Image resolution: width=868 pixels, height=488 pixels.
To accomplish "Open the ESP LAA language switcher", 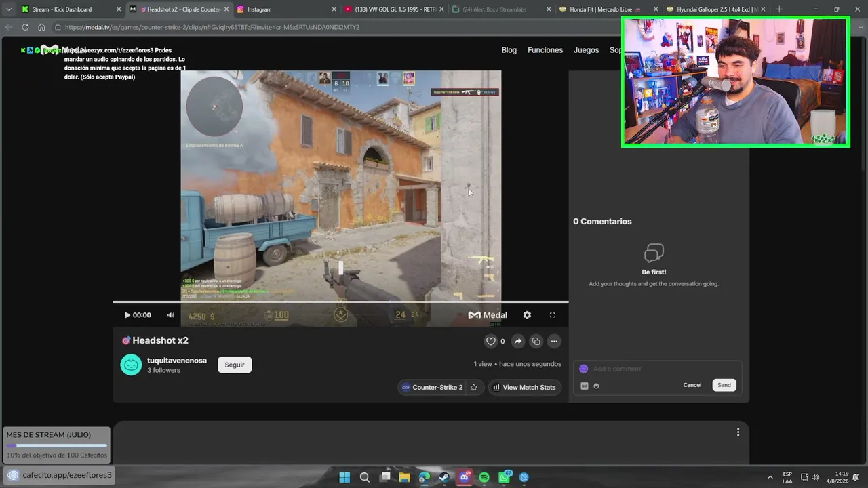I will (787, 477).
